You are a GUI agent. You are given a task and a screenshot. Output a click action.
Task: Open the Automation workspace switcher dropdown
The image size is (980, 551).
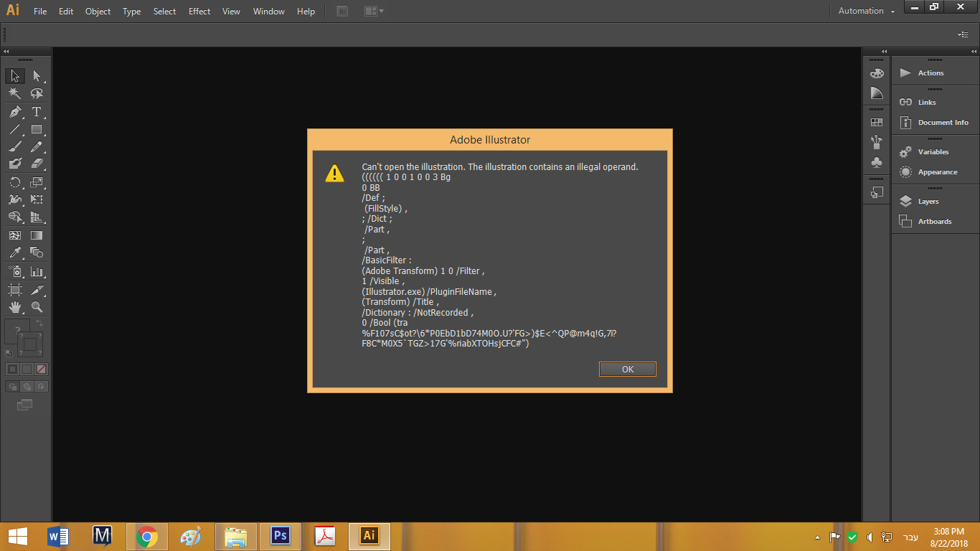click(x=867, y=11)
